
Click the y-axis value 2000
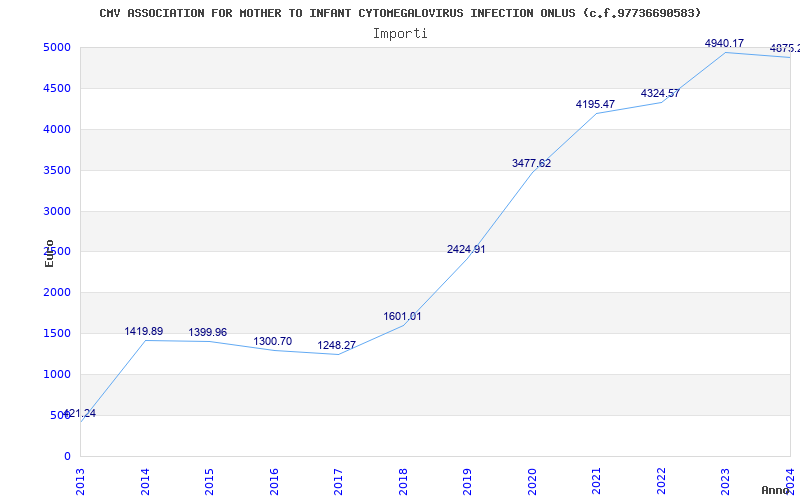[x=57, y=293]
